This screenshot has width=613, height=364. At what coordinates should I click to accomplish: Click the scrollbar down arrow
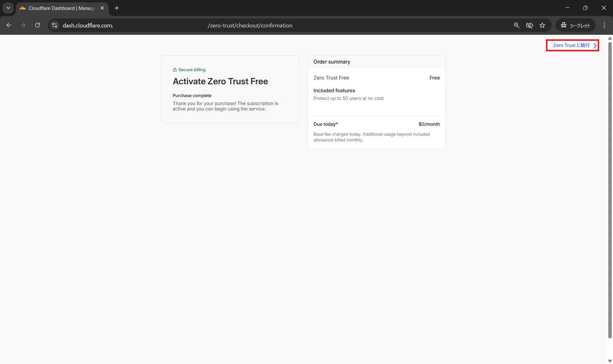[x=610, y=361]
